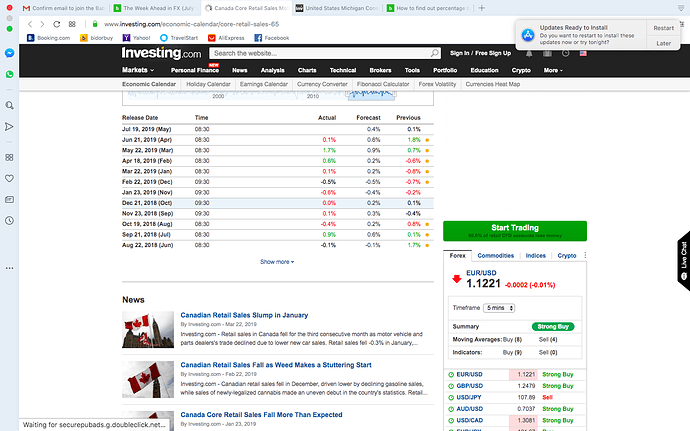This screenshot has height=431, width=690.
Task: Click Sign In / Free Sign Up
Action: [480, 53]
